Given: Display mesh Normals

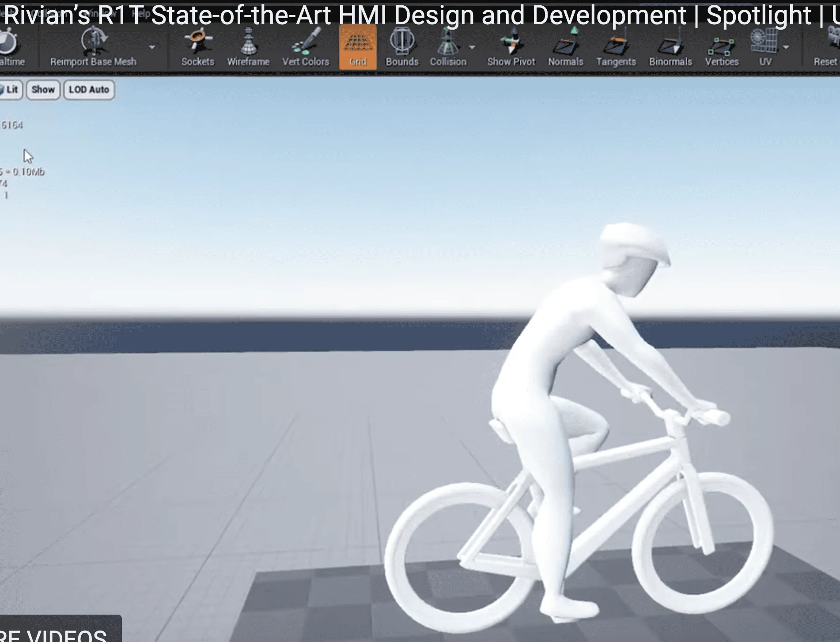Looking at the screenshot, I should point(565,47).
